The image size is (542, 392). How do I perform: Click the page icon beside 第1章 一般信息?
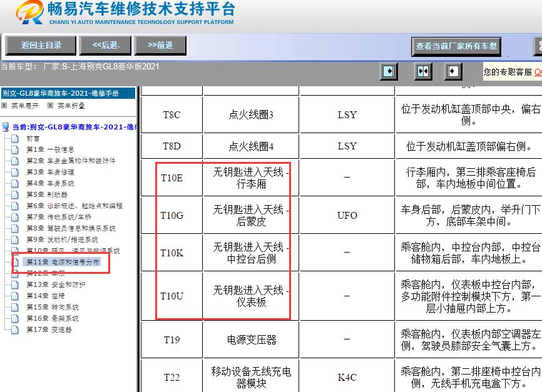pos(15,149)
